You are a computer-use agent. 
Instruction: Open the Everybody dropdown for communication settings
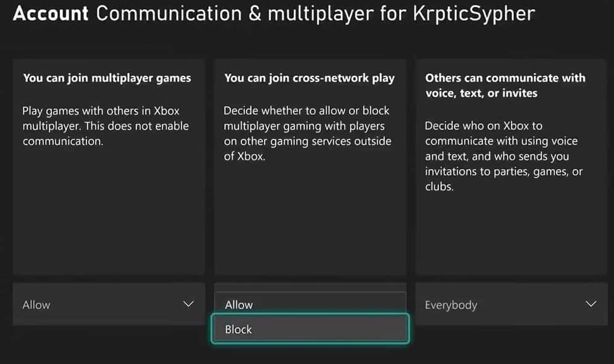[x=511, y=304]
